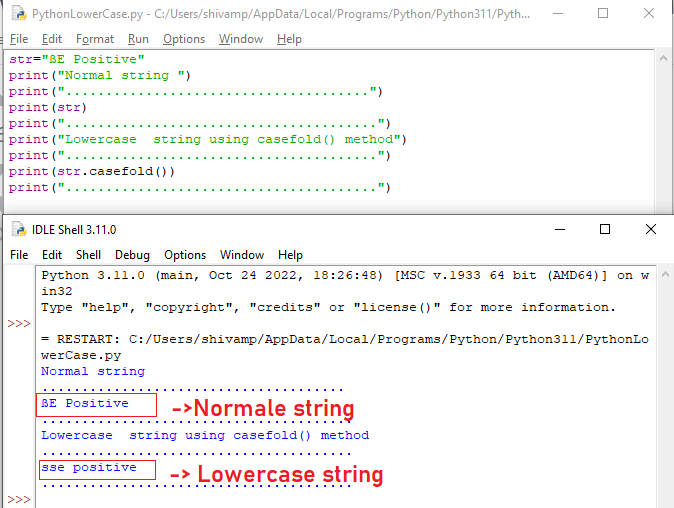
Task: Open Edit menu in IDLE Shell window
Action: [x=52, y=255]
